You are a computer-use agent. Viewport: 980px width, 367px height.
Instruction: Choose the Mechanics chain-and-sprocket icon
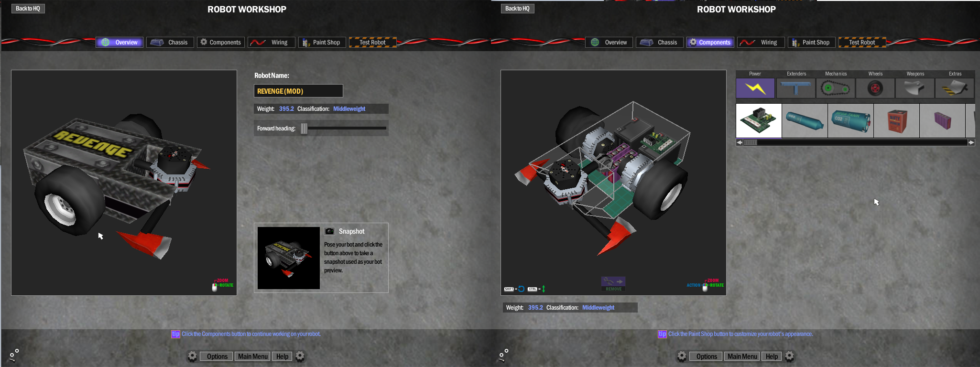(x=835, y=88)
